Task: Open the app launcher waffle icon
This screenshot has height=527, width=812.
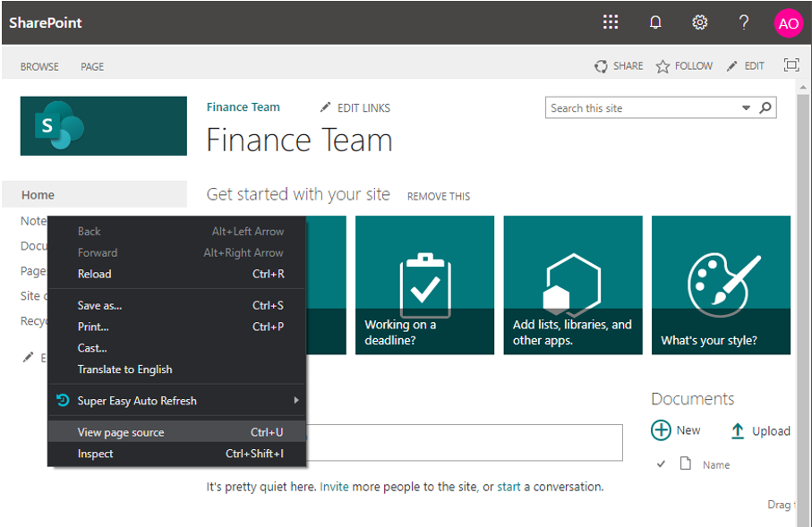Action: [611, 22]
